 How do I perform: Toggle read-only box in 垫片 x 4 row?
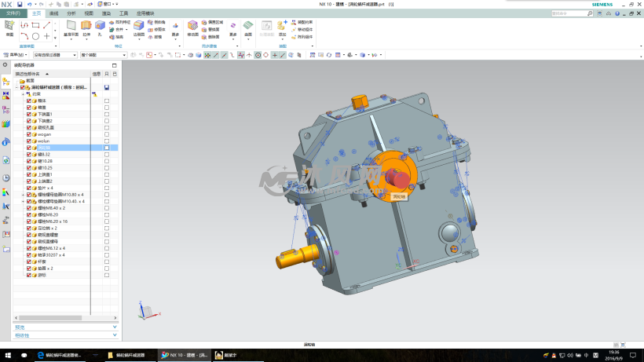coord(107,188)
